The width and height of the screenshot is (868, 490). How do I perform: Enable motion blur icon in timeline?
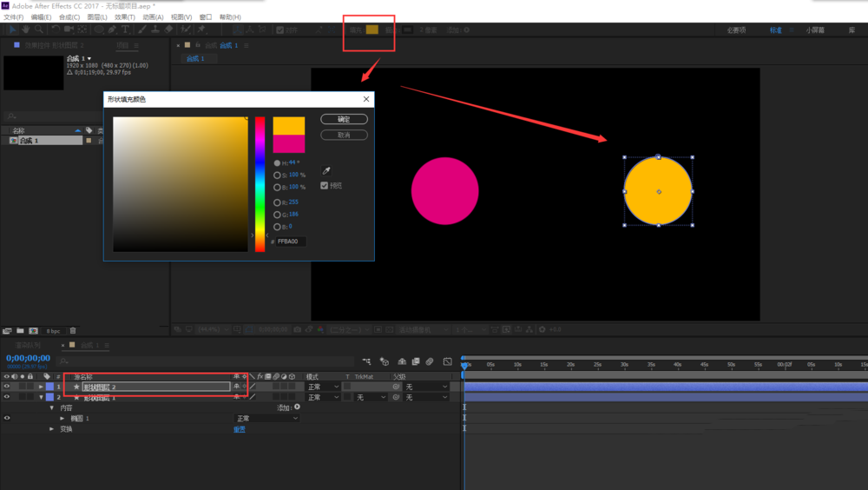click(x=430, y=361)
